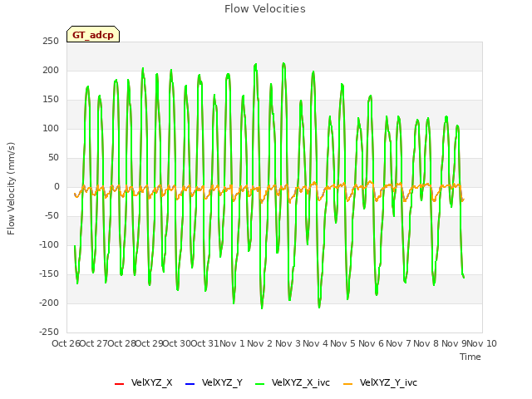Click the -150 y-axis tick label

(49, 273)
